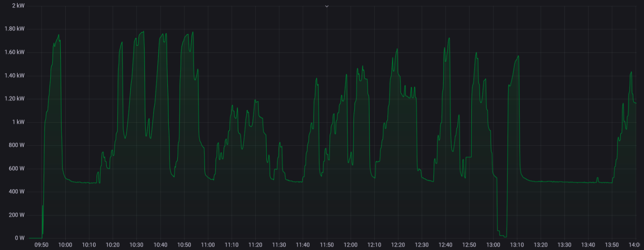Click the 13:10 time axis label
This screenshot has height=250, width=644.
click(517, 245)
